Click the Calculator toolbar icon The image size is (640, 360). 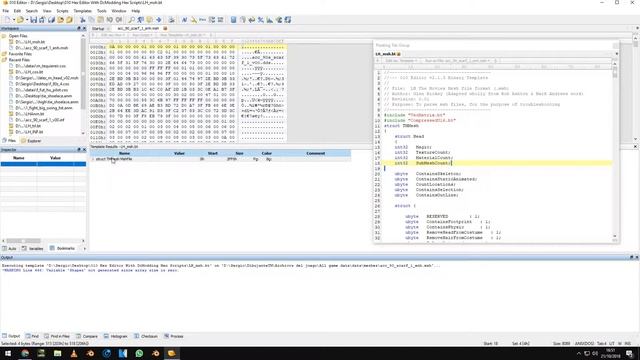[x=233, y=20]
